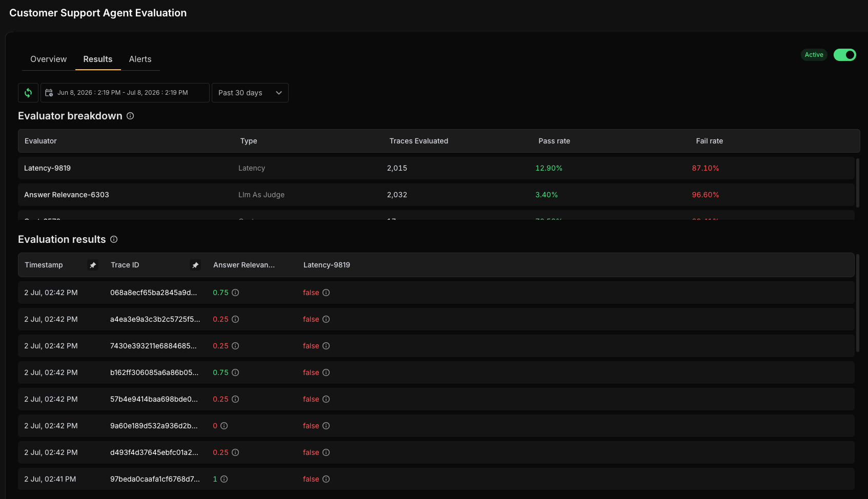Show latency details for trace b162ff306085a6a86b05
The width and height of the screenshot is (868, 499).
(x=326, y=372)
